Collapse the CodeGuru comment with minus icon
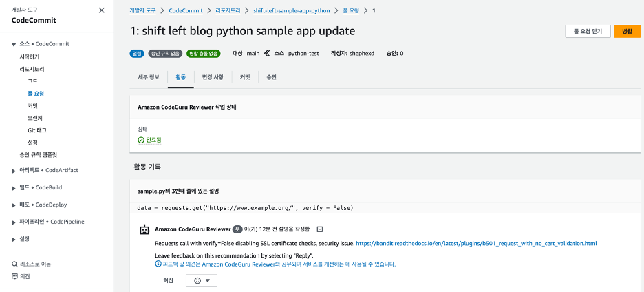This screenshot has width=644, height=292. click(x=321, y=229)
